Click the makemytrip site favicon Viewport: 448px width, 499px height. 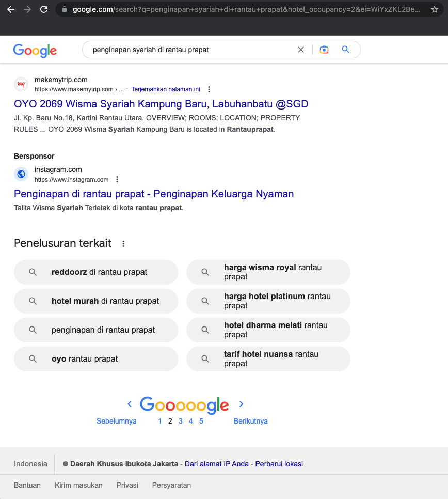pyautogui.click(x=21, y=84)
